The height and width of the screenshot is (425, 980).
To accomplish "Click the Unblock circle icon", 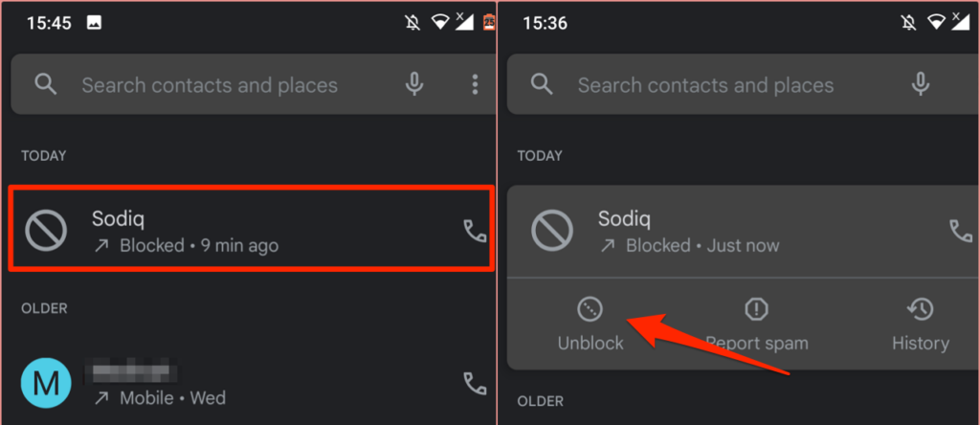I will [590, 309].
